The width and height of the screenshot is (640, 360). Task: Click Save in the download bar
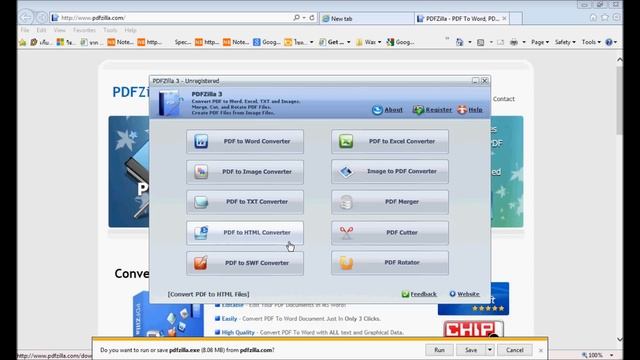click(471, 350)
